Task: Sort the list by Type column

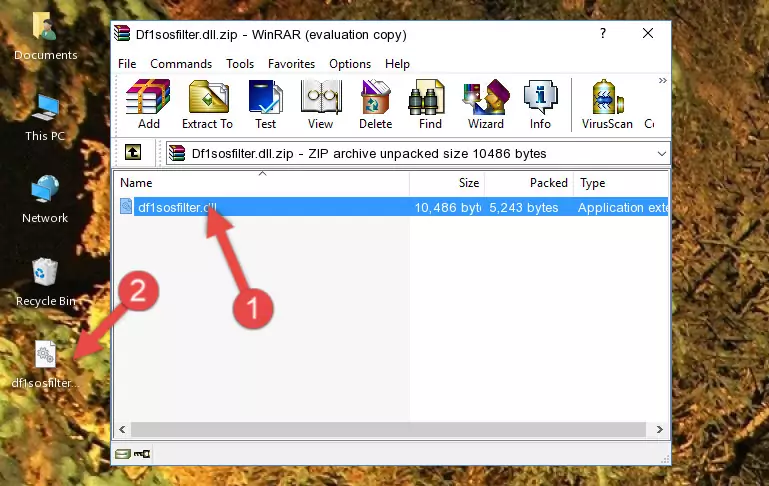Action: 620,183
